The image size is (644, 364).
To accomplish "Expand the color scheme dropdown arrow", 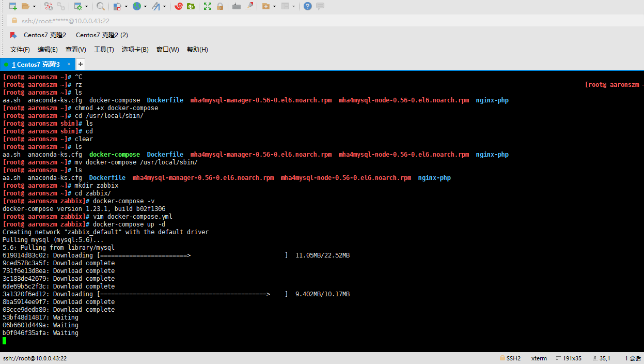I will pos(126,6).
